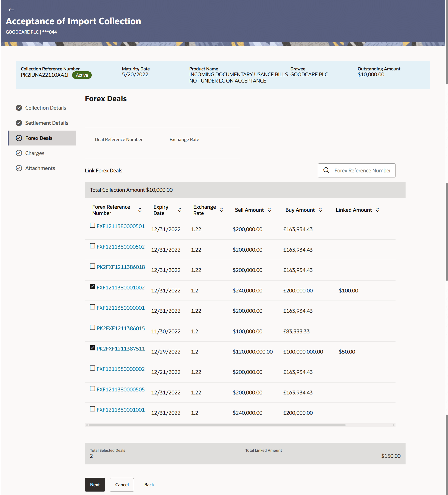
Task: Click Charges step circle-check icon
Action: tap(19, 153)
